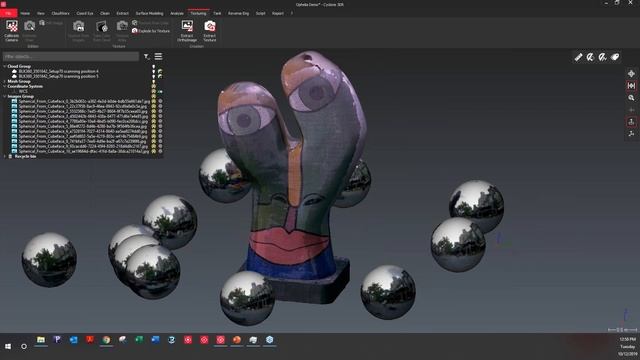Click the bottom axis icon on right bar
This screenshot has width=640, height=360.
631,134
